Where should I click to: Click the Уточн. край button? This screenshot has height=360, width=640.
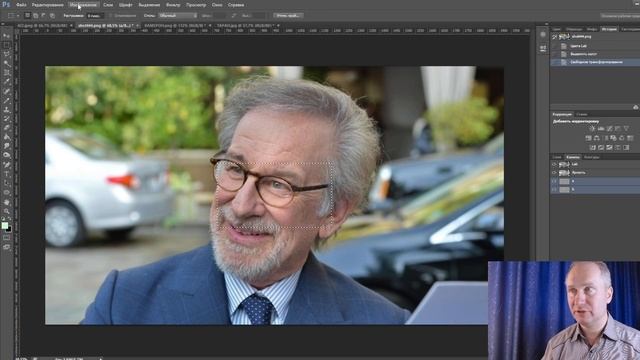coord(288,16)
